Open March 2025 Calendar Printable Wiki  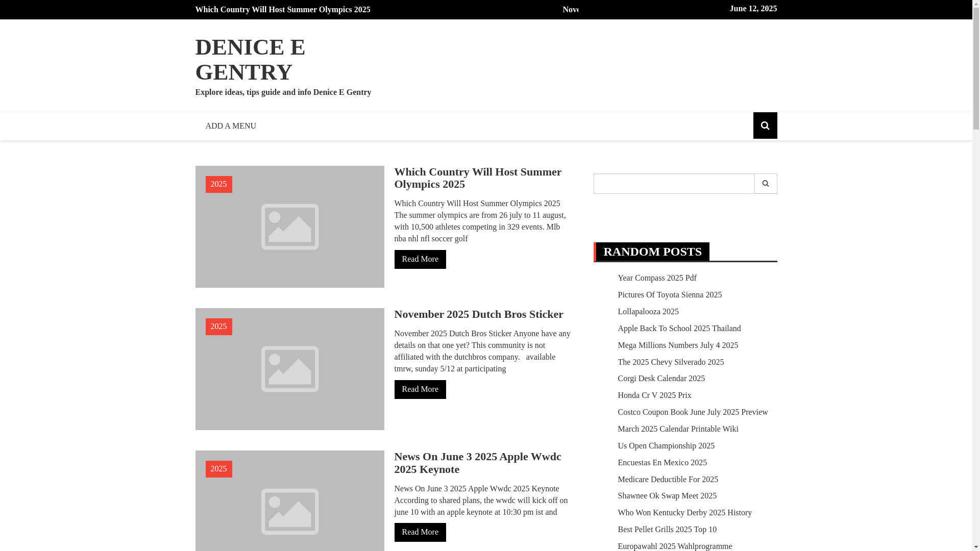click(x=678, y=429)
